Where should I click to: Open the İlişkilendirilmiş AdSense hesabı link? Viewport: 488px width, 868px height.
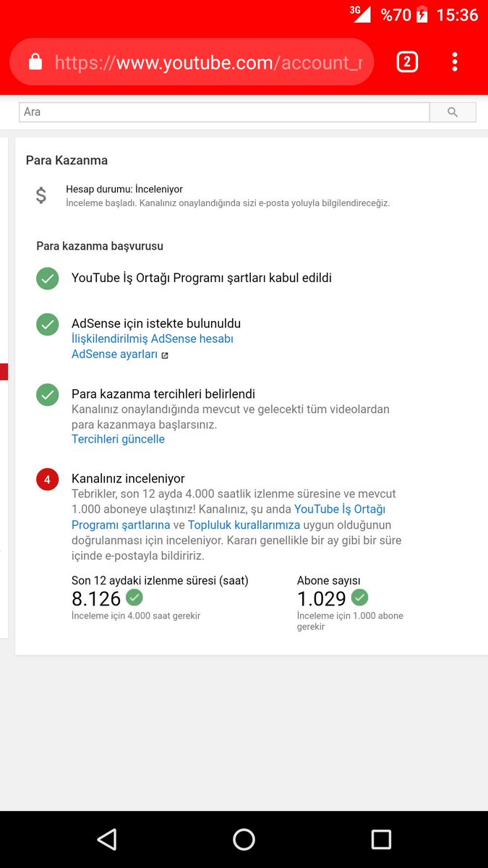click(153, 339)
